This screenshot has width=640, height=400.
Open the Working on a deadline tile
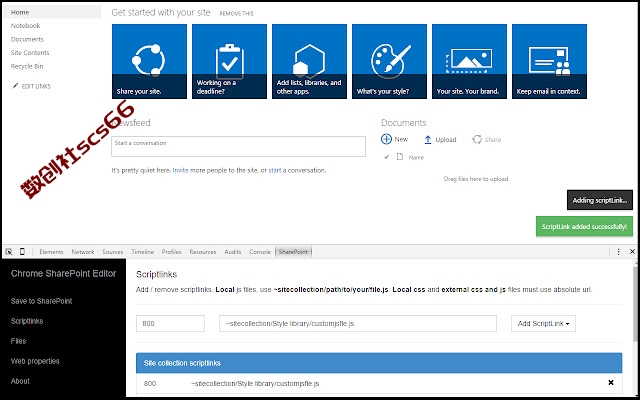point(229,61)
